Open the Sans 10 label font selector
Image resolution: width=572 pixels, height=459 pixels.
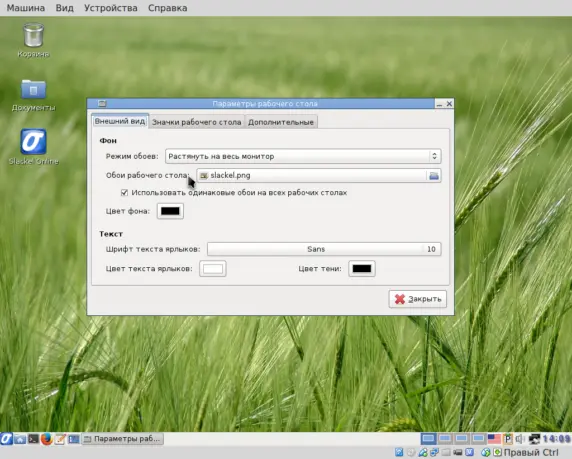324,249
